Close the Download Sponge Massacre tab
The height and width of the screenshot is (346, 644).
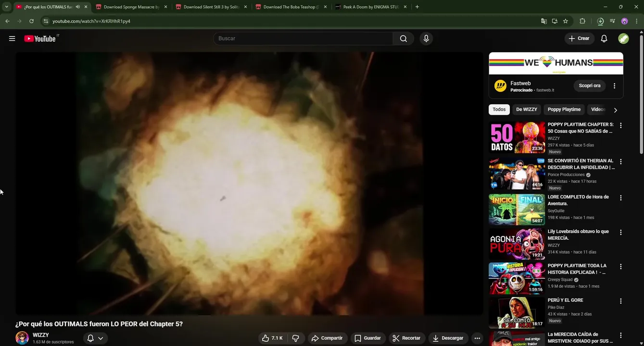point(165,7)
